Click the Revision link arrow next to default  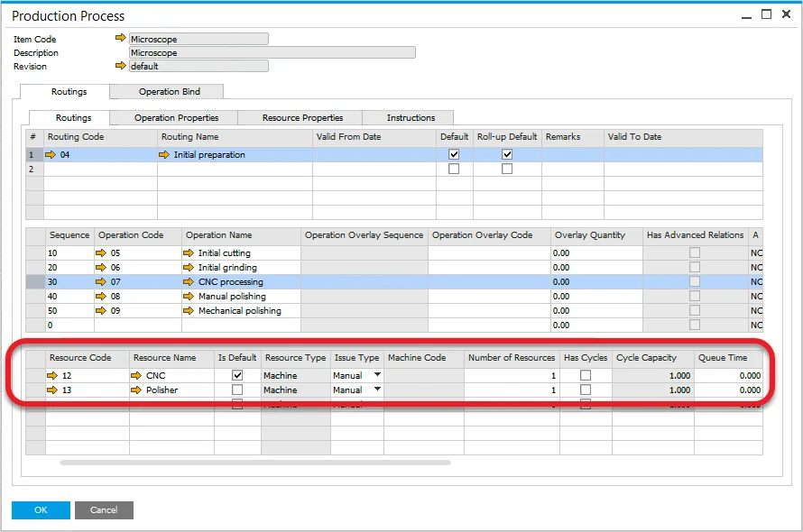pyautogui.click(x=121, y=66)
